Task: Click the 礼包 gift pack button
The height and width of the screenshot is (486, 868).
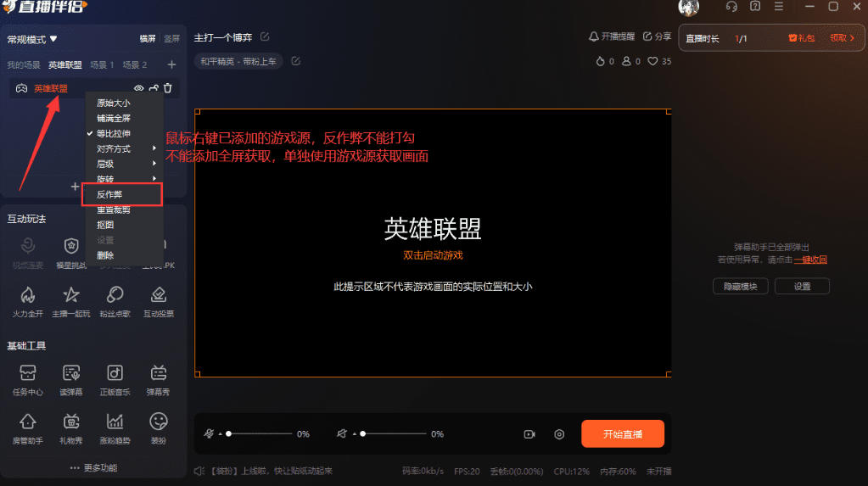Action: click(801, 37)
